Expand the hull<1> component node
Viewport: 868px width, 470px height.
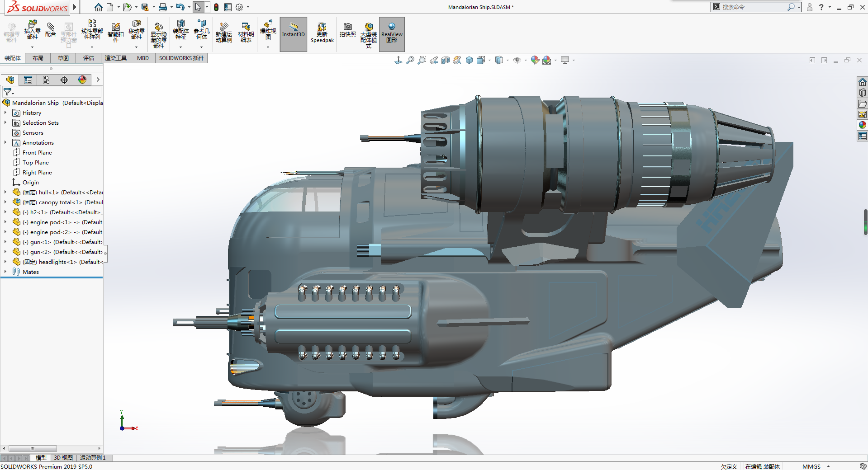[x=5, y=192]
